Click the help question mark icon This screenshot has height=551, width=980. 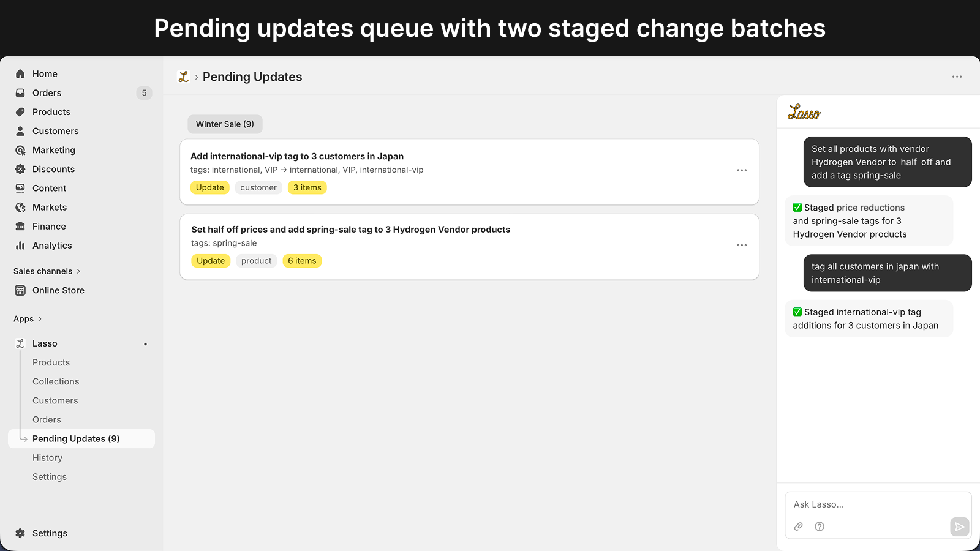pos(820,527)
